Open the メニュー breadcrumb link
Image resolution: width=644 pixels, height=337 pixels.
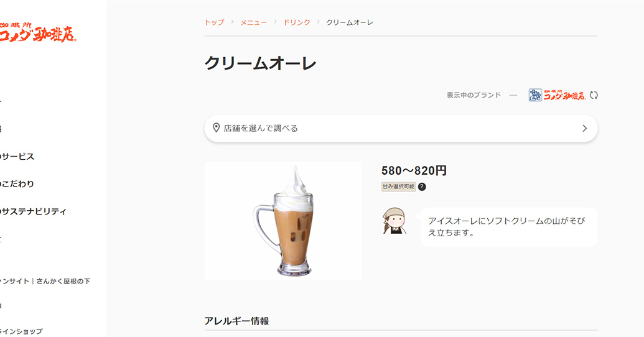click(x=253, y=22)
